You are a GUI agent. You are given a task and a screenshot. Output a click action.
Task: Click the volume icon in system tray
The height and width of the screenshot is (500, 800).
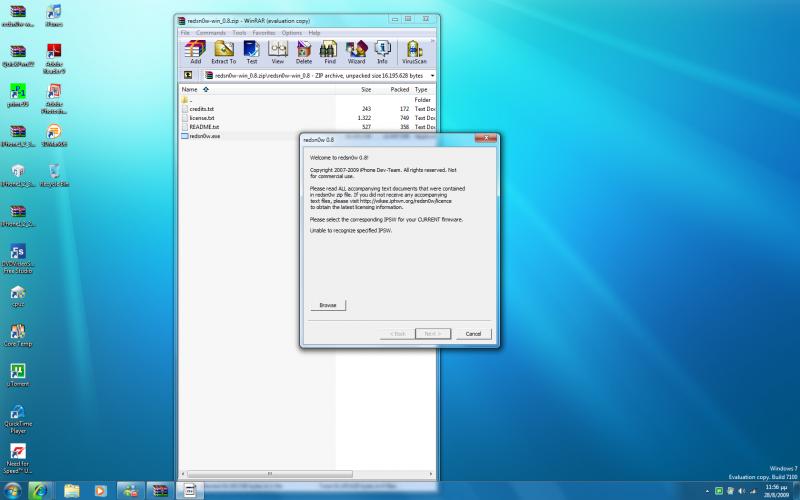tap(741, 491)
